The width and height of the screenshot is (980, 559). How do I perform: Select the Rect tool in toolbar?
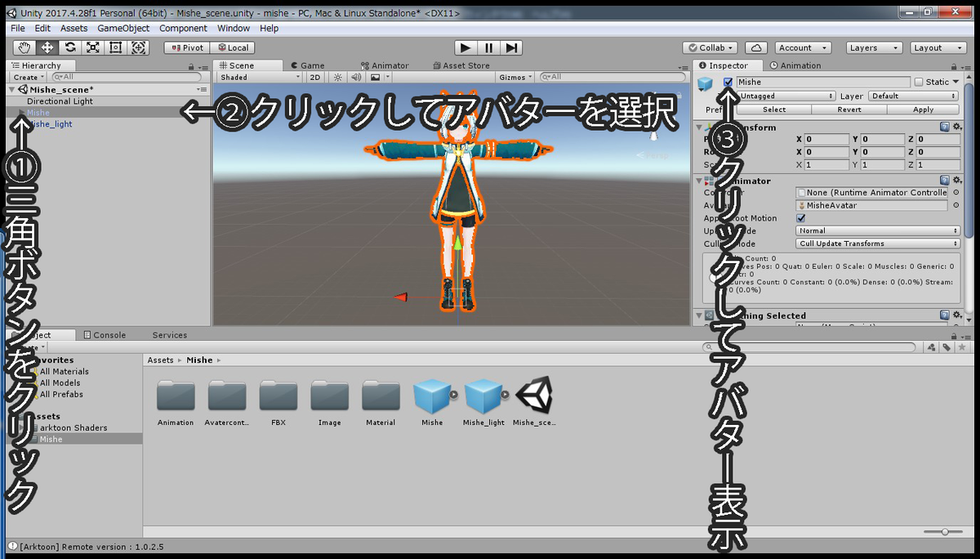tap(116, 47)
